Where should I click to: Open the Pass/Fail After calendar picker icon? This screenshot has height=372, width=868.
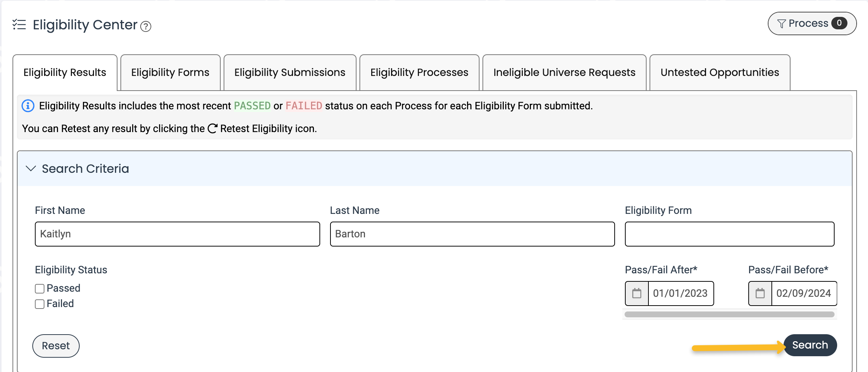coord(637,293)
